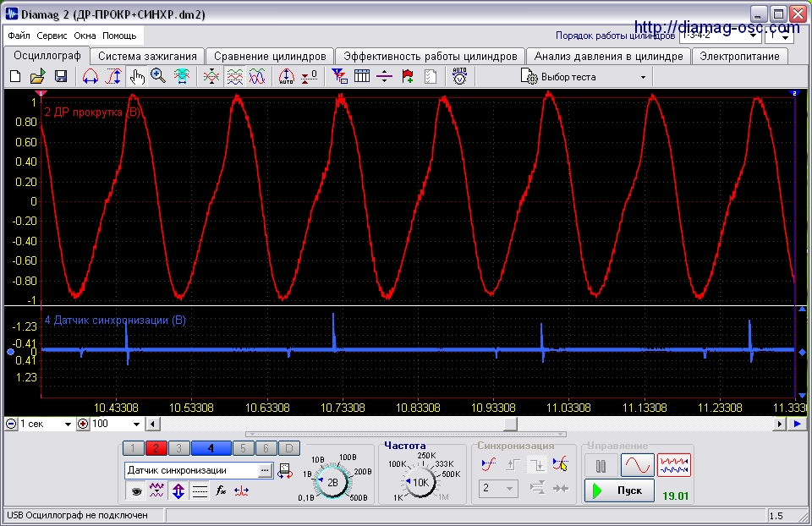Click the zero level reset icon

click(310, 77)
